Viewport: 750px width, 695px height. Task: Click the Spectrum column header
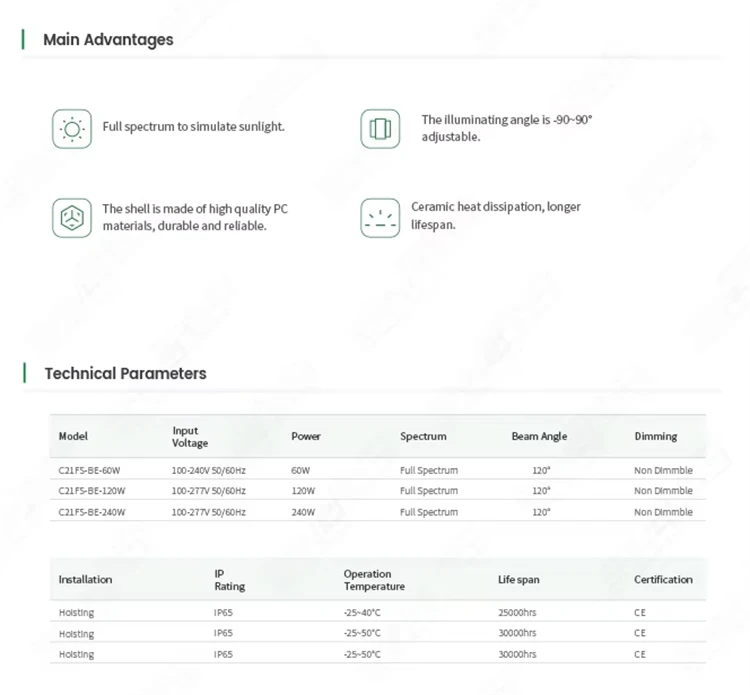pos(423,436)
